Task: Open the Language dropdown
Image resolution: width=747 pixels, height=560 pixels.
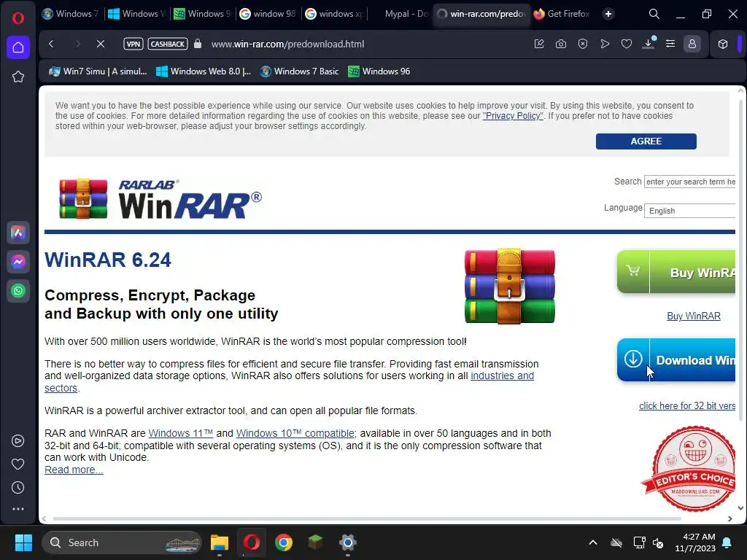Action: pos(690,211)
